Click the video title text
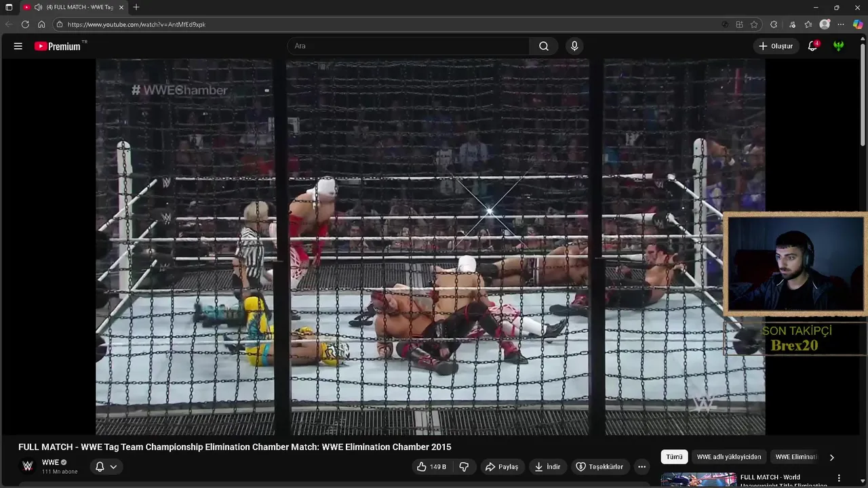The height and width of the screenshot is (488, 868). click(235, 447)
